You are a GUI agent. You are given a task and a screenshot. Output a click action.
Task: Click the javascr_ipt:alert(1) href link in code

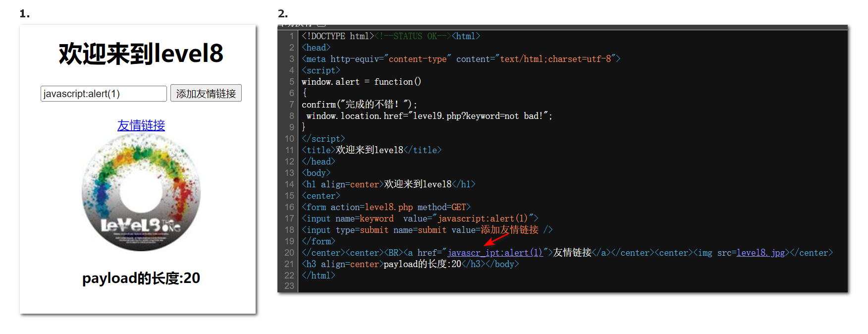pos(495,253)
